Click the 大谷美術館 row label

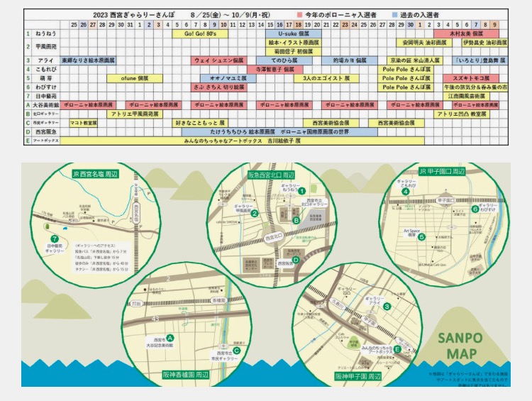click(x=46, y=105)
